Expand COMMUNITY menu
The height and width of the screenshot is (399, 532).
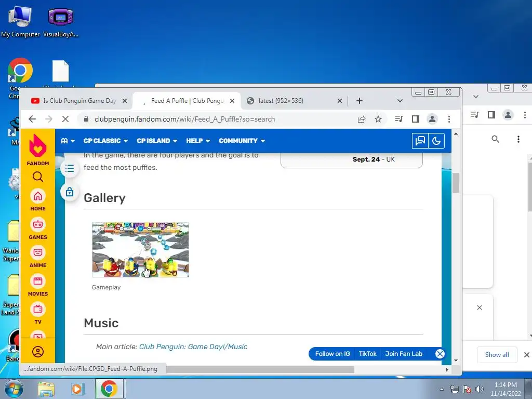pyautogui.click(x=242, y=141)
